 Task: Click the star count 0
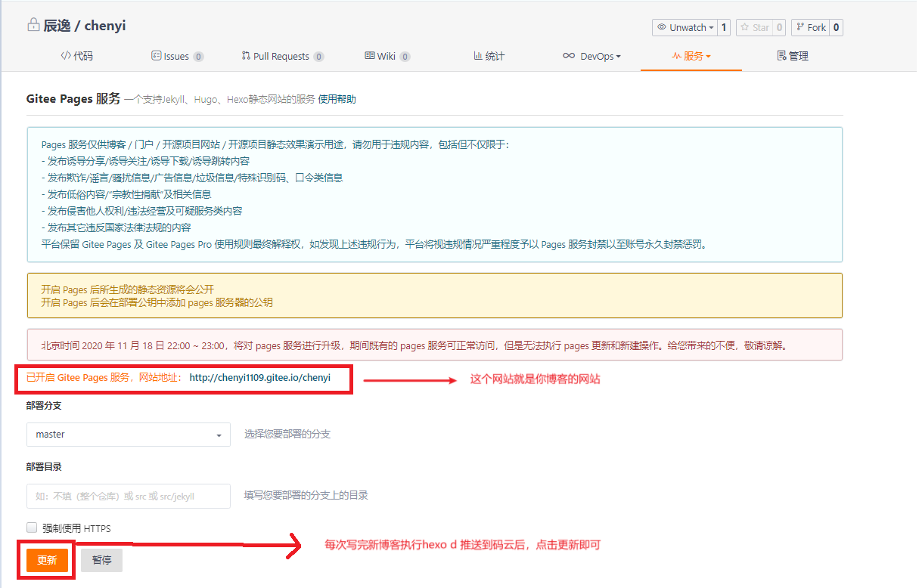point(779,27)
